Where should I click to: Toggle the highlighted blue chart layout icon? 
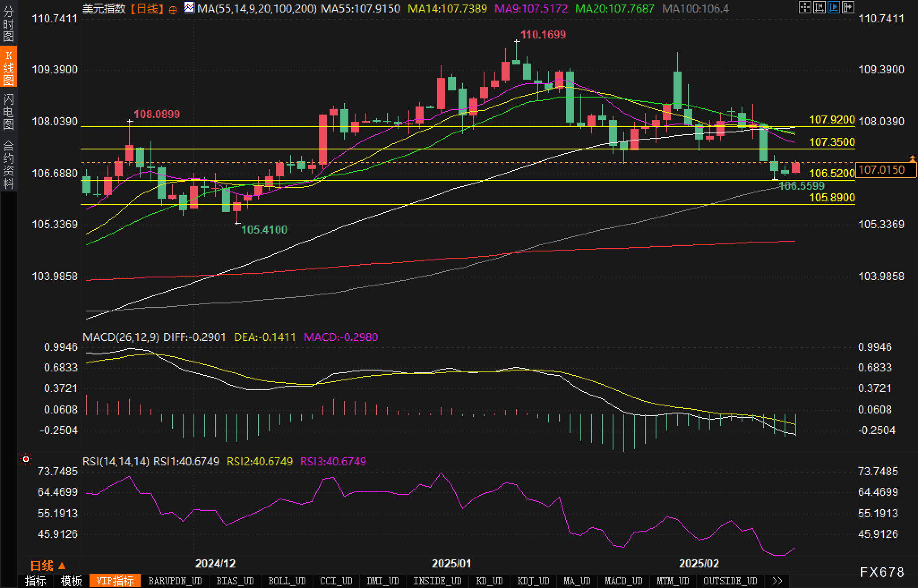tap(833, 8)
